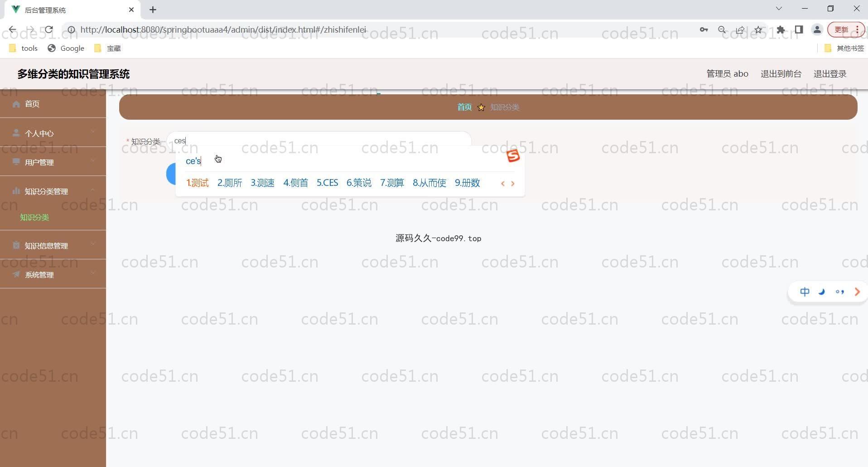Image resolution: width=868 pixels, height=467 pixels.
Task: Open the browser profile avatar icon
Action: [x=817, y=30]
